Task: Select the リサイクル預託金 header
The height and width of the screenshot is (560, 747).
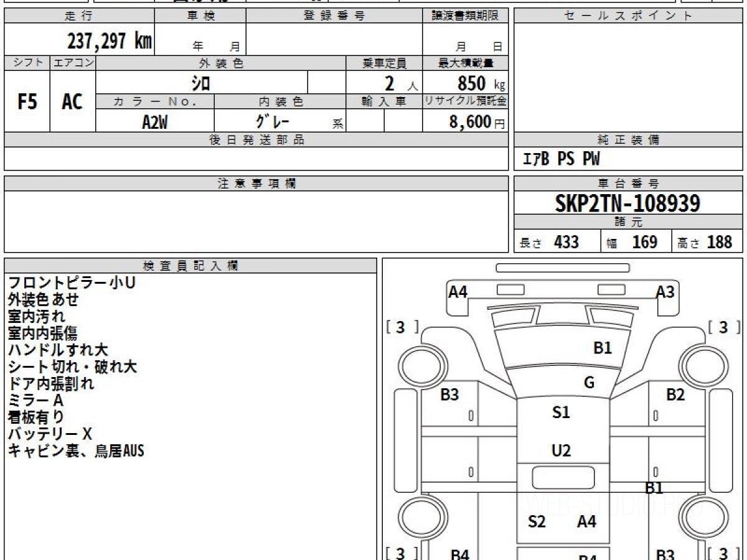Action: click(466, 101)
